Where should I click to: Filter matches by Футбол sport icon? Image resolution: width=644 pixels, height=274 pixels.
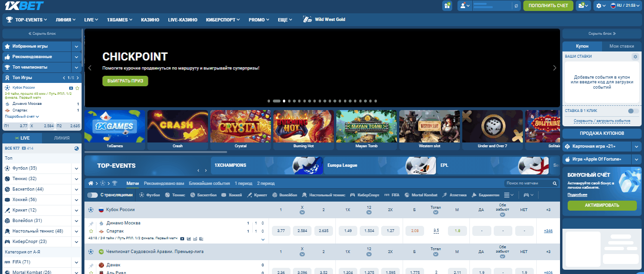point(149,195)
